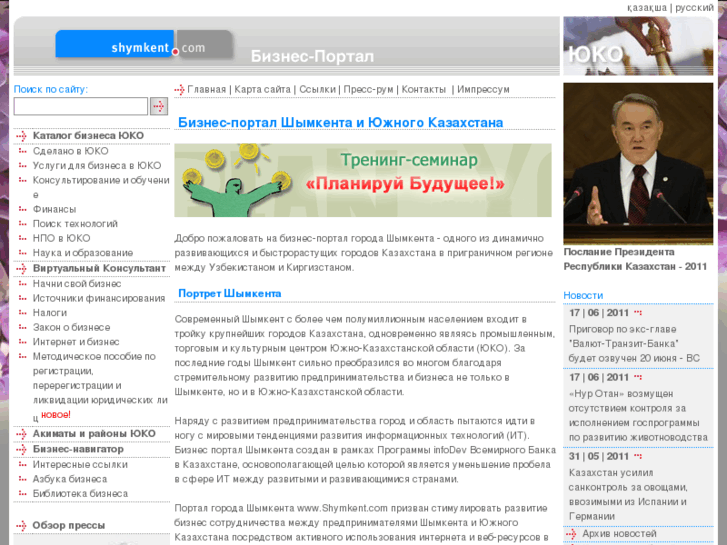Open news about Валют-Транзит-Банка verdict

coord(634,344)
